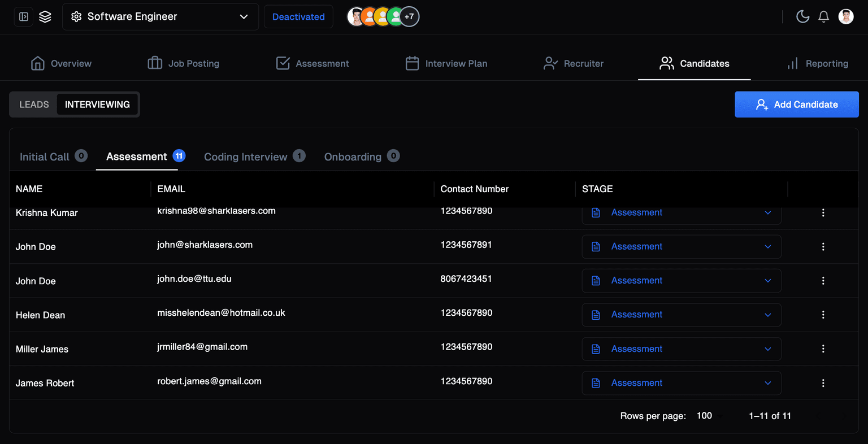Open stage dropdown for Krishna Kumar

pos(682,213)
